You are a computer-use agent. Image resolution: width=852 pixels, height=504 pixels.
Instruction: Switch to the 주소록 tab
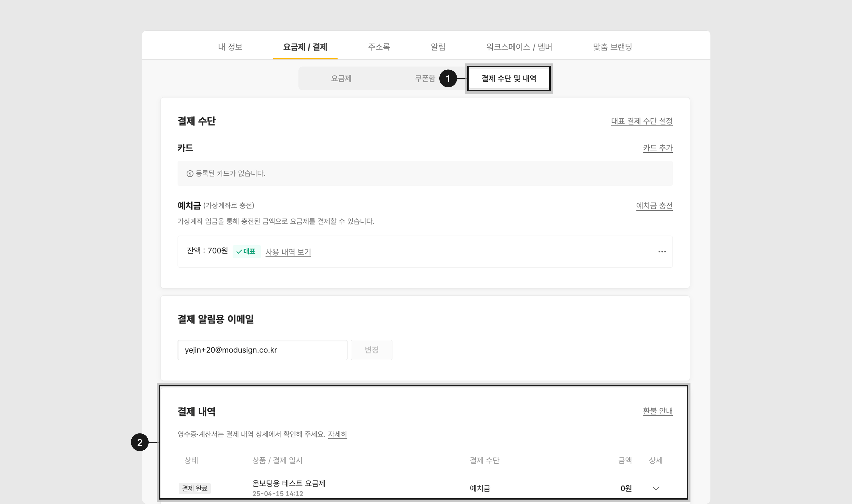(x=379, y=47)
